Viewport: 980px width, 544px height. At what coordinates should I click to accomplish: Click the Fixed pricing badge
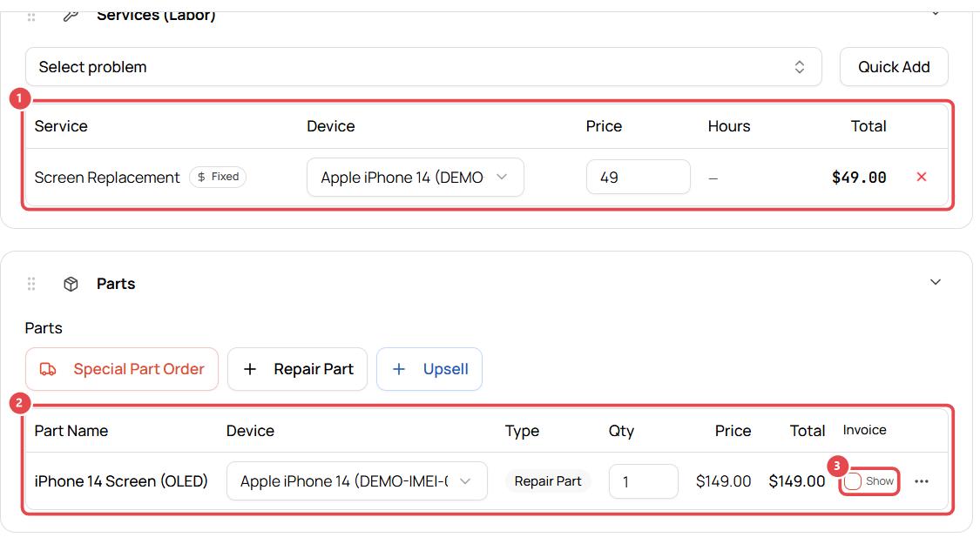pos(218,177)
